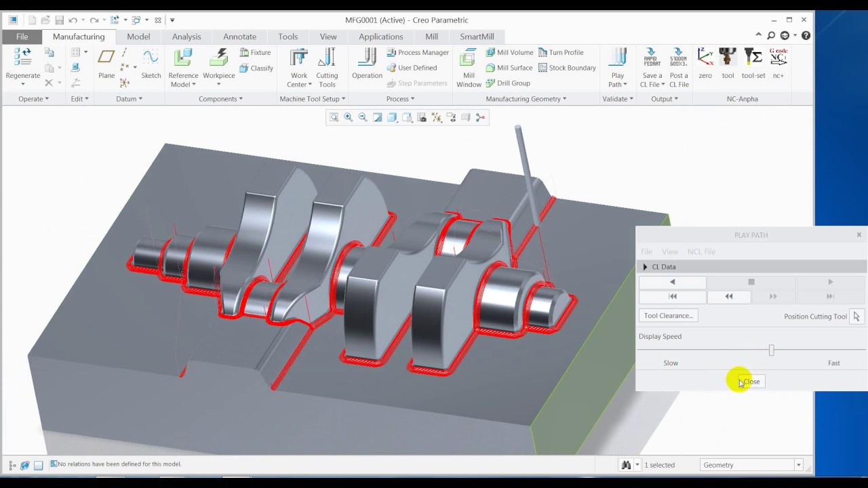Click the Drill Group tool
Image resolution: width=868 pixels, height=488 pixels.
click(508, 83)
